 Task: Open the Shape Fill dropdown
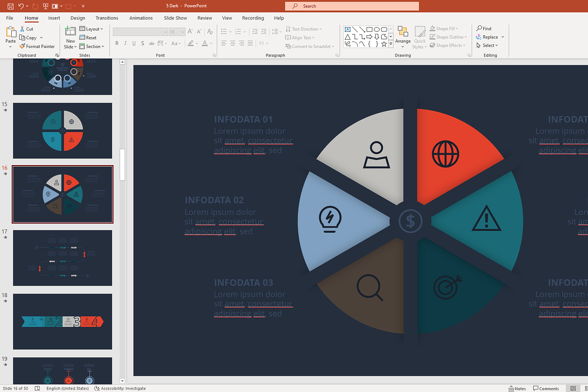click(x=444, y=28)
